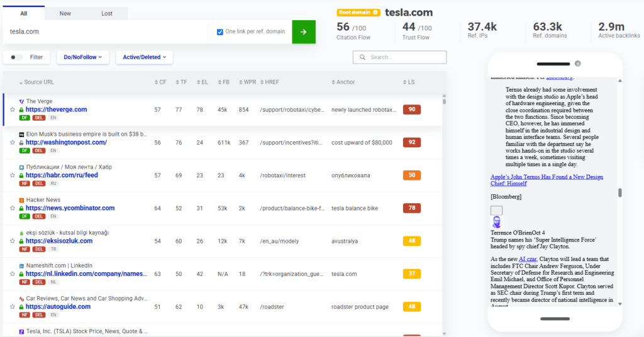Switch to the New tab
Screen dimensions: 644x337
point(65,13)
